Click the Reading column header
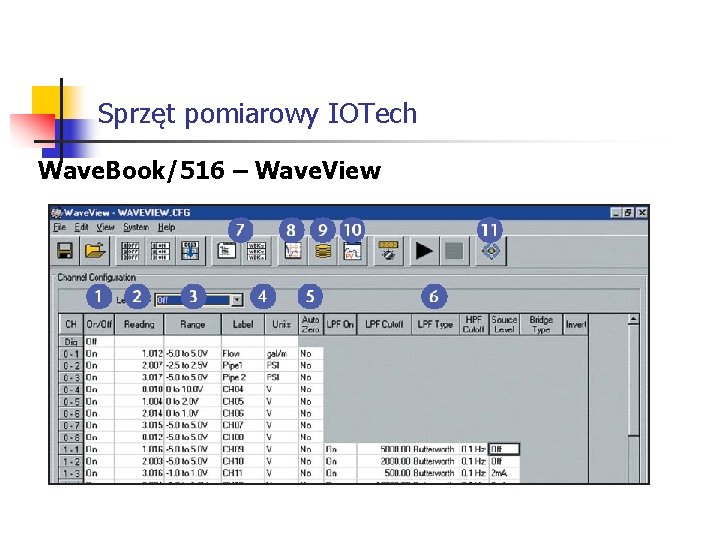Image resolution: width=720 pixels, height=540 pixels. tap(139, 325)
